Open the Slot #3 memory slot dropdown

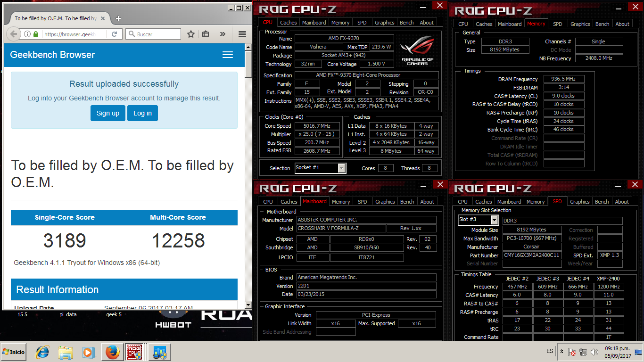tap(494, 220)
